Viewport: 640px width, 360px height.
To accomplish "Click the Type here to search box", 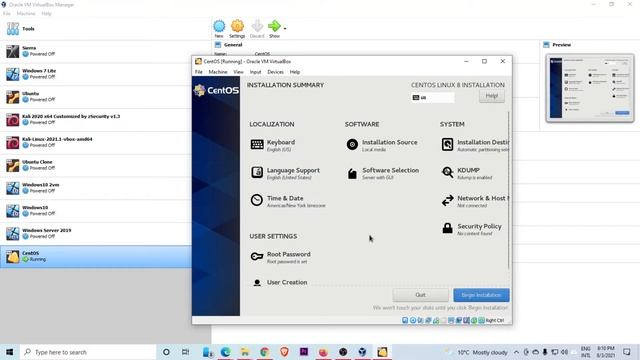I will pyautogui.click(x=88, y=352).
